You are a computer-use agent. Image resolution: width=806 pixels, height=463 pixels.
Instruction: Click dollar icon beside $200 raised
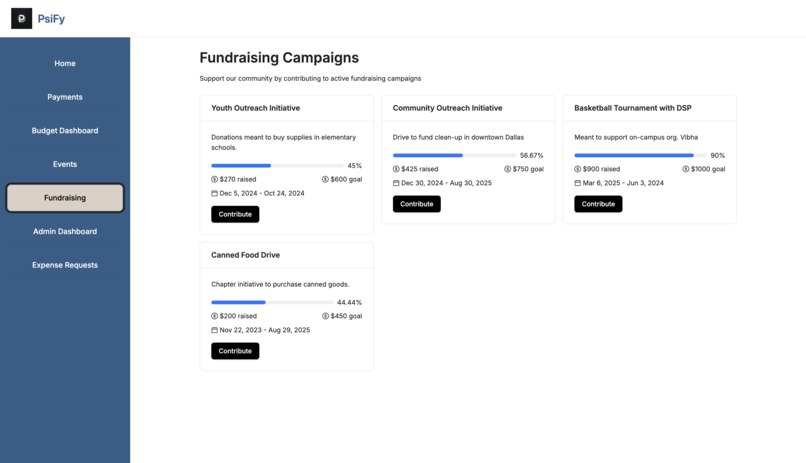point(215,316)
